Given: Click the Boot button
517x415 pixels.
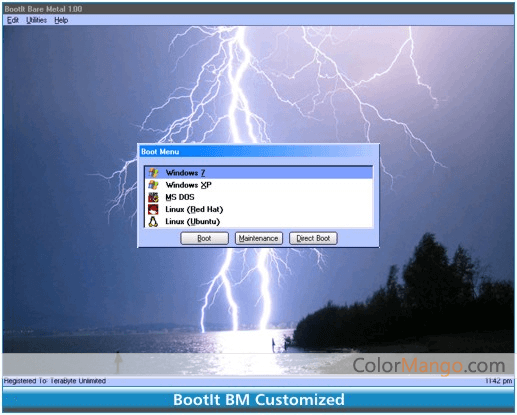Looking at the screenshot, I should (204, 238).
